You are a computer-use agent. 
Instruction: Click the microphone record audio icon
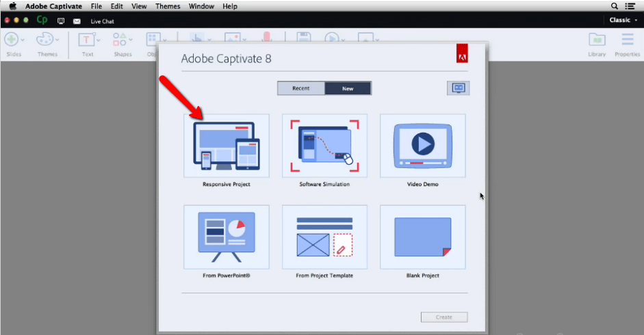(266, 37)
